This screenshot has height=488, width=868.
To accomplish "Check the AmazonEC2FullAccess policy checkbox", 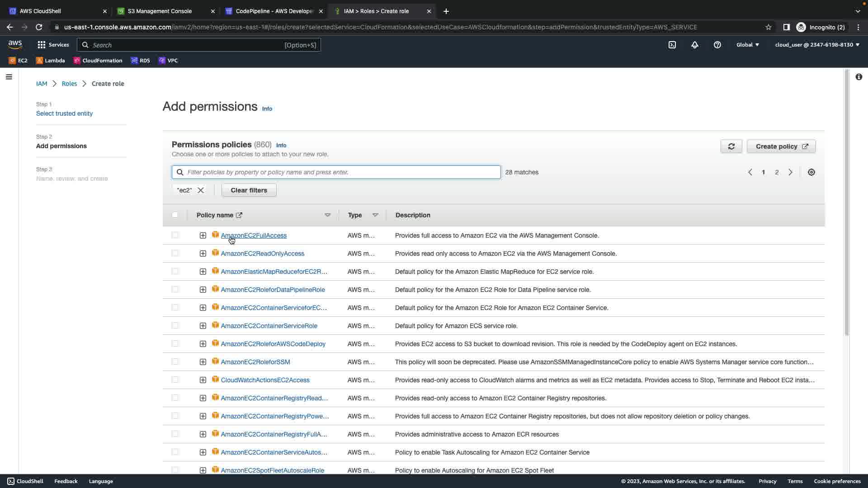I will pyautogui.click(x=175, y=235).
